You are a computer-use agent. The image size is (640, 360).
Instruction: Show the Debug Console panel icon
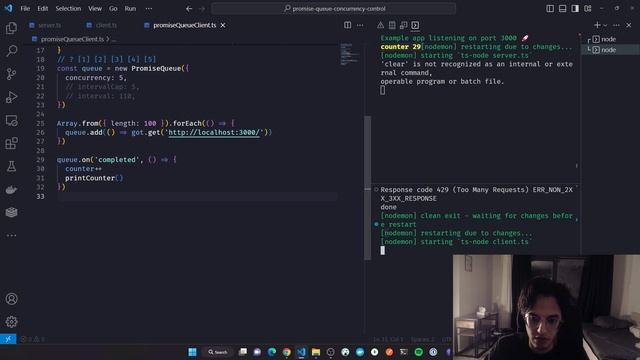click(404, 25)
